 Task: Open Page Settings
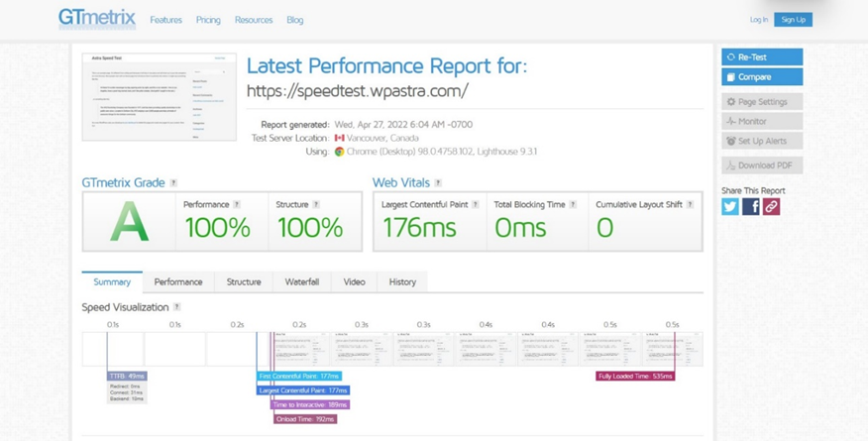[x=762, y=102]
